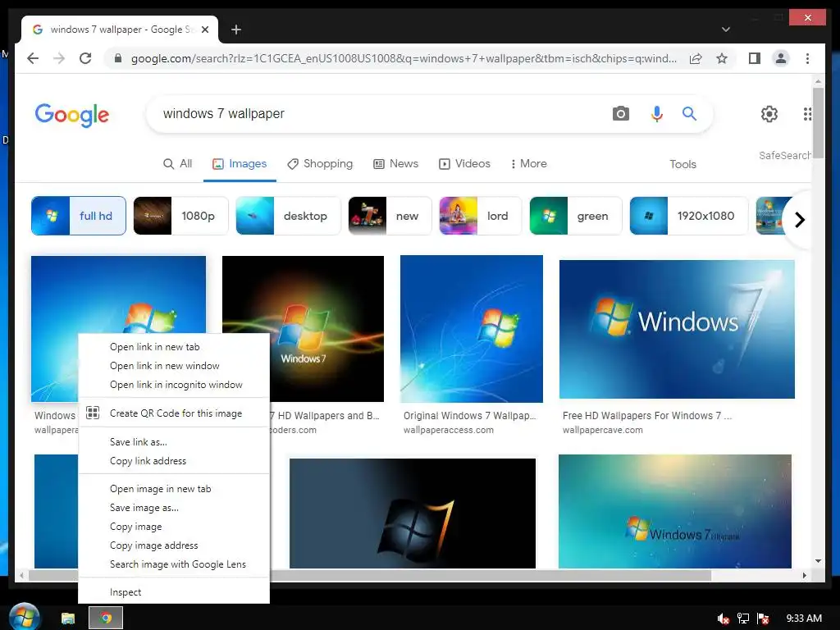Image resolution: width=840 pixels, height=630 pixels.
Task: Toggle the full hd filter chip
Action: tap(79, 216)
